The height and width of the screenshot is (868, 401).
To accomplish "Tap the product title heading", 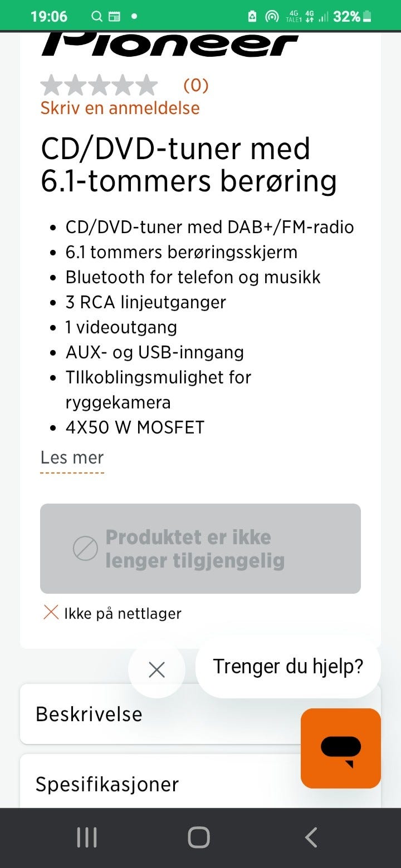I will click(188, 165).
